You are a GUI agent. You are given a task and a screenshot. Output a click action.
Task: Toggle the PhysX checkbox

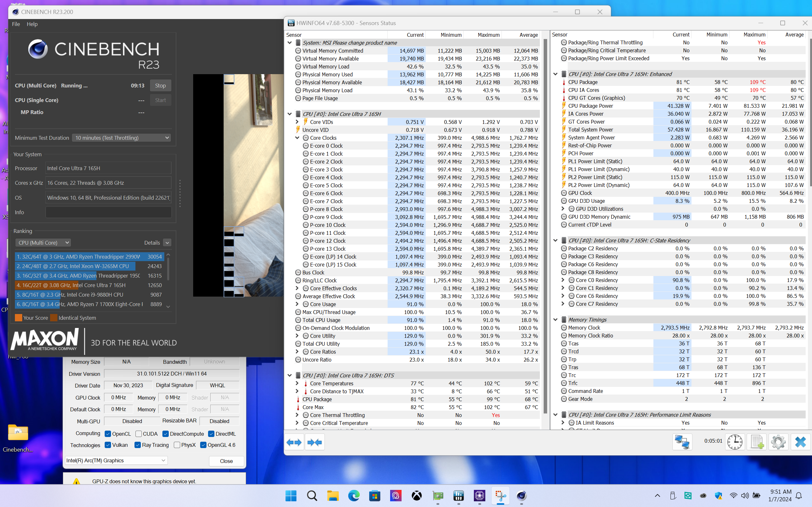[x=177, y=445]
